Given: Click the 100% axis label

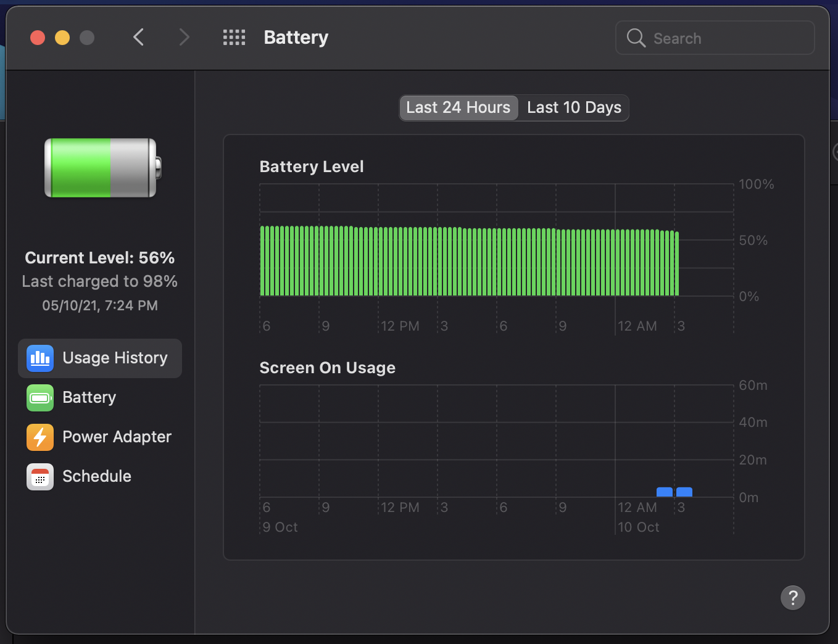Looking at the screenshot, I should tap(757, 184).
